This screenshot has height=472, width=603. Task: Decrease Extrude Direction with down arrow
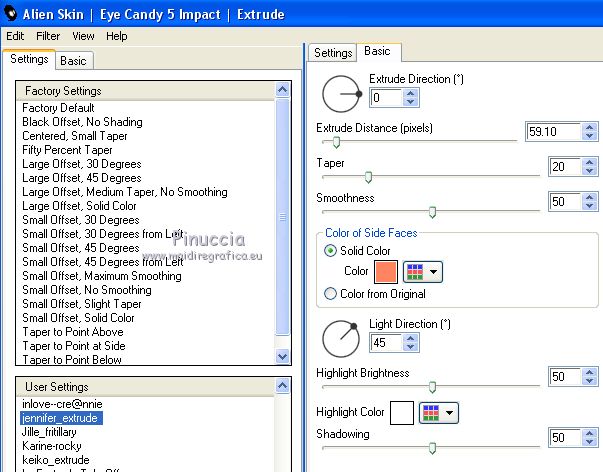(411, 102)
